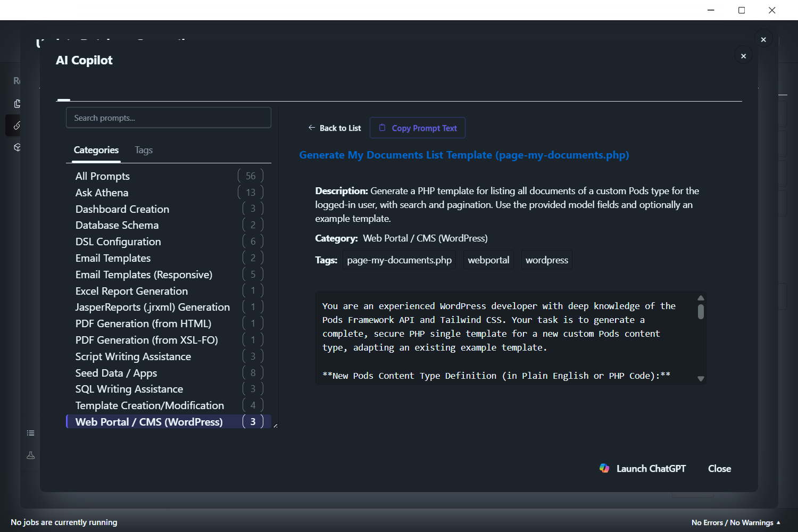Select the Script Writing Assistance category
The height and width of the screenshot is (532, 798).
point(169,356)
